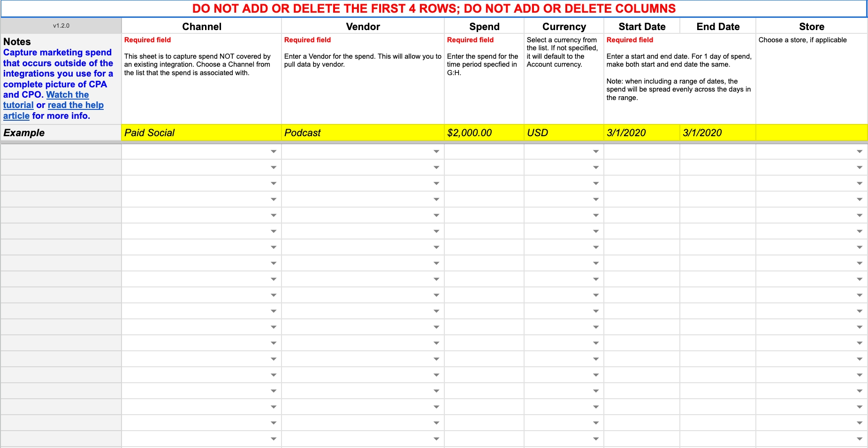Expand Channel dropdown in first empty row
868x448 pixels.
click(x=273, y=152)
